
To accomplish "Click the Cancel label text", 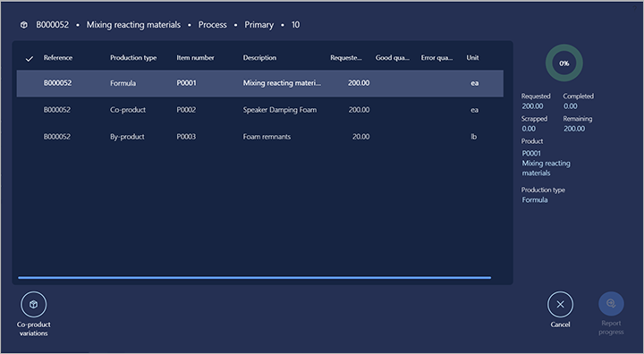I will (x=560, y=324).
